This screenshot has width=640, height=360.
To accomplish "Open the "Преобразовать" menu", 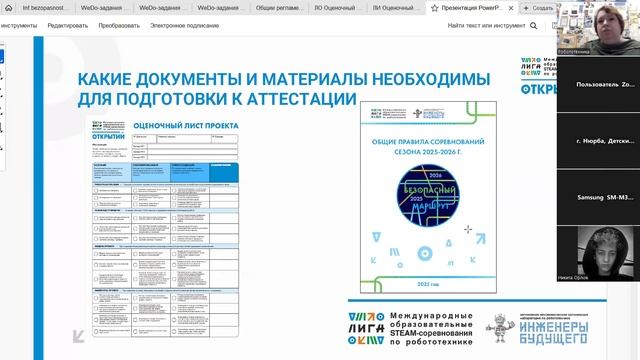I will tap(119, 25).
